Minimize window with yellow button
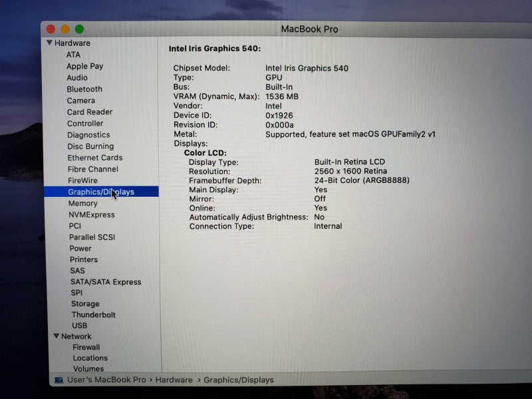The height and width of the screenshot is (399, 532). coord(65,29)
